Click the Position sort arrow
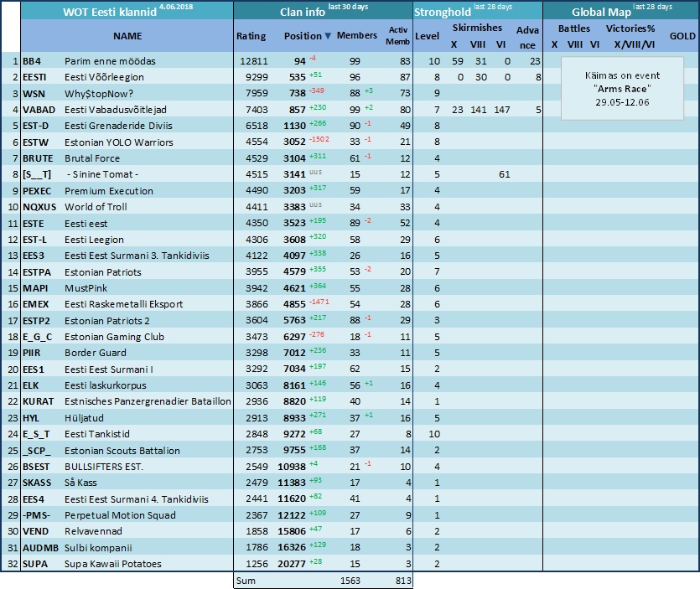The image size is (700, 589). [x=328, y=36]
